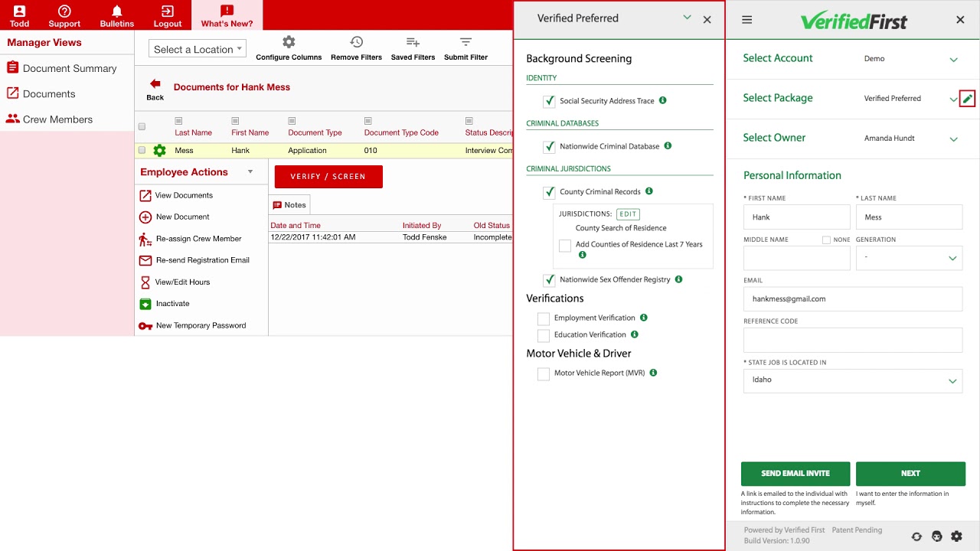Click the Email input field

pos(853,299)
